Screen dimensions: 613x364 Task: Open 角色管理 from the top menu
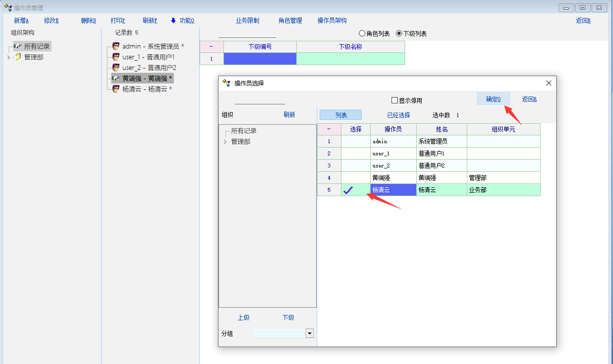coord(290,20)
